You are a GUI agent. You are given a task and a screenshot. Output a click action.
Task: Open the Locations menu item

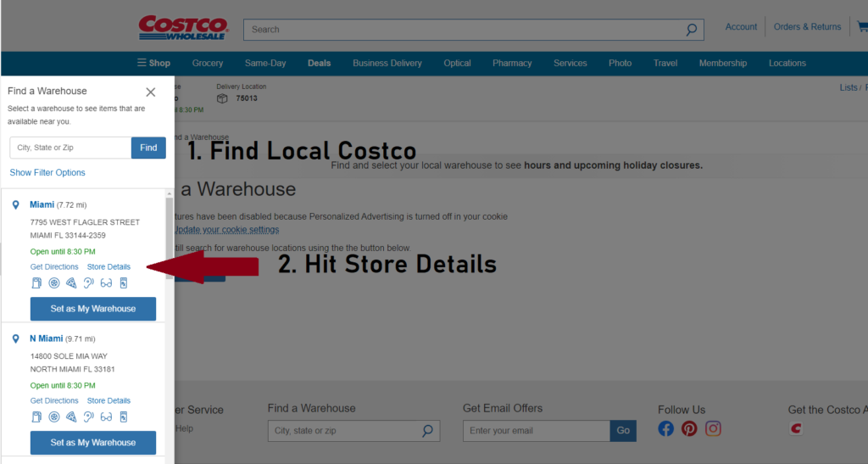(787, 63)
